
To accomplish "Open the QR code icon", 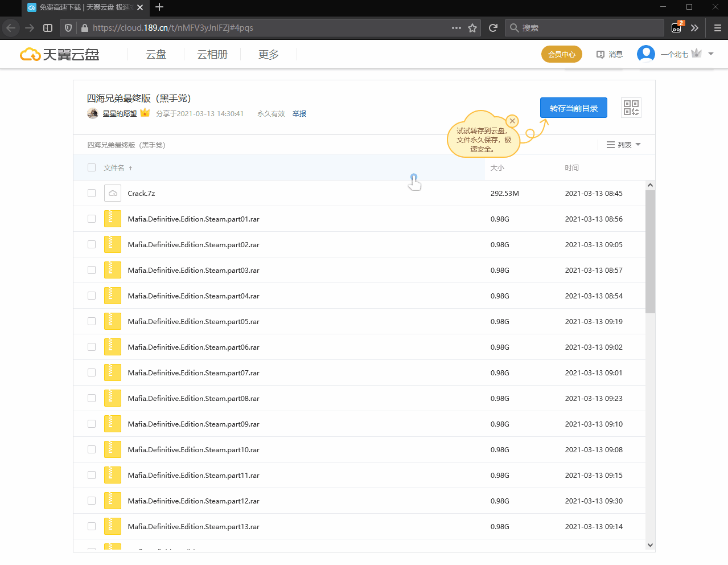I will coord(631,108).
